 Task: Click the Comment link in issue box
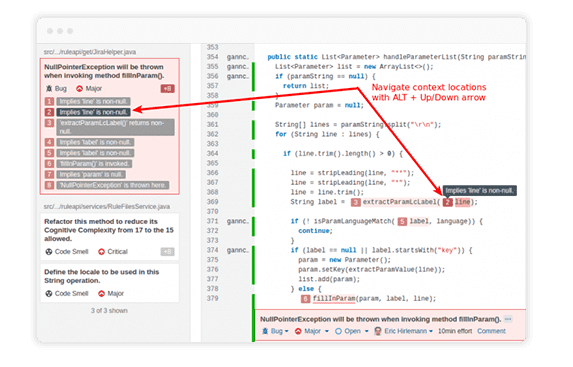[x=491, y=331]
